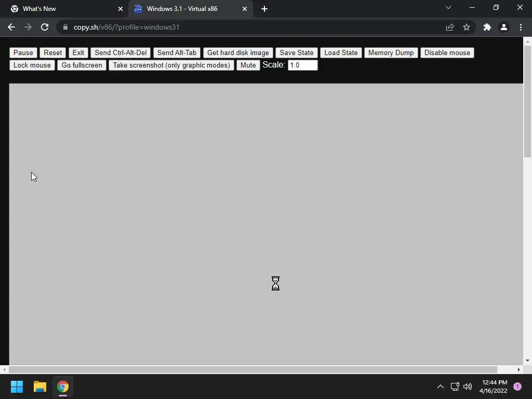This screenshot has height=399, width=532.
Task: Minimize the Chrome window
Action: point(472,7)
